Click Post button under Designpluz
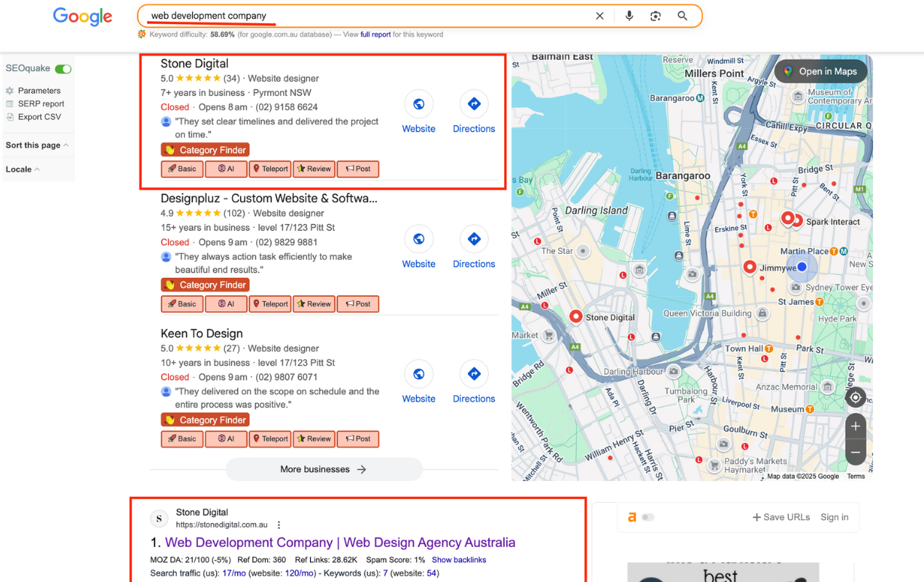Image resolution: width=924 pixels, height=582 pixels. point(358,304)
